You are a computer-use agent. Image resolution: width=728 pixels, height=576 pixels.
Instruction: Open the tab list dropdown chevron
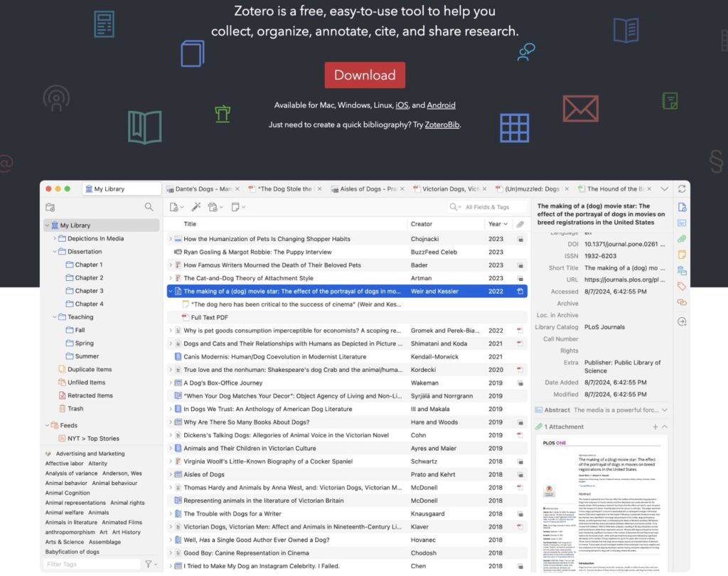[665, 188]
